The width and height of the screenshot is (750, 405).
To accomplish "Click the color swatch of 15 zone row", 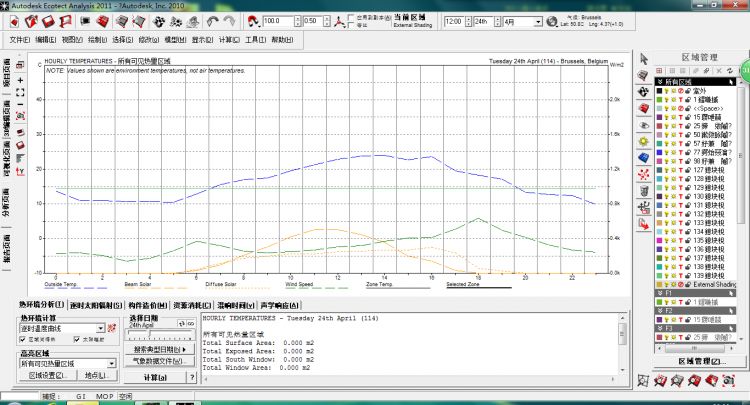I will tap(659, 117).
